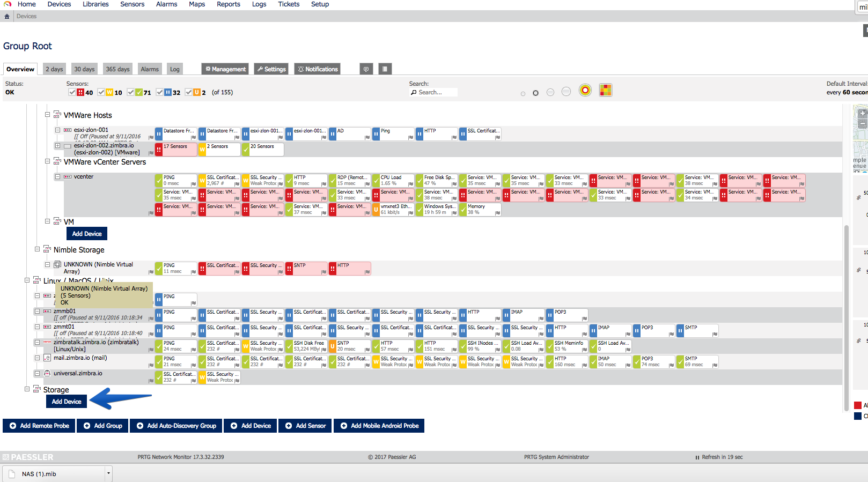868x482 pixels.
Task: Click the red down icon on 17 Sensors
Action: pos(159,150)
